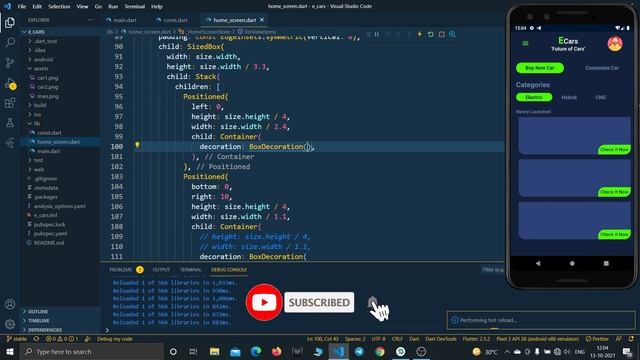Image resolution: width=640 pixels, height=360 pixels.
Task: Collapse the assets folder
Action: click(60, 69)
